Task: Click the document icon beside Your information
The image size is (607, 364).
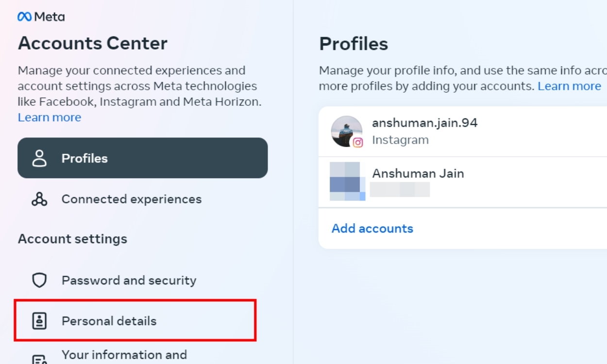Action: pos(39,360)
